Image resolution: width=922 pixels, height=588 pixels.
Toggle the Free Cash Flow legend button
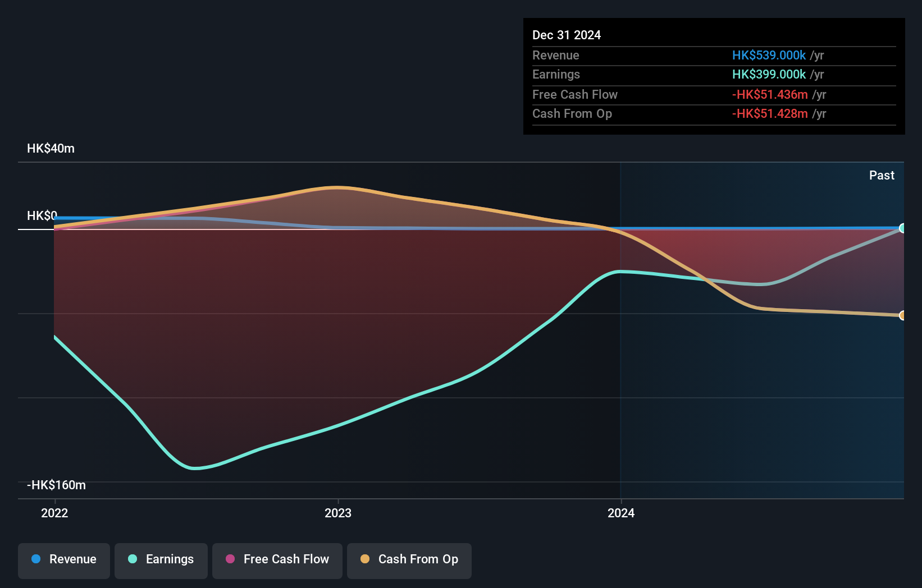point(277,561)
